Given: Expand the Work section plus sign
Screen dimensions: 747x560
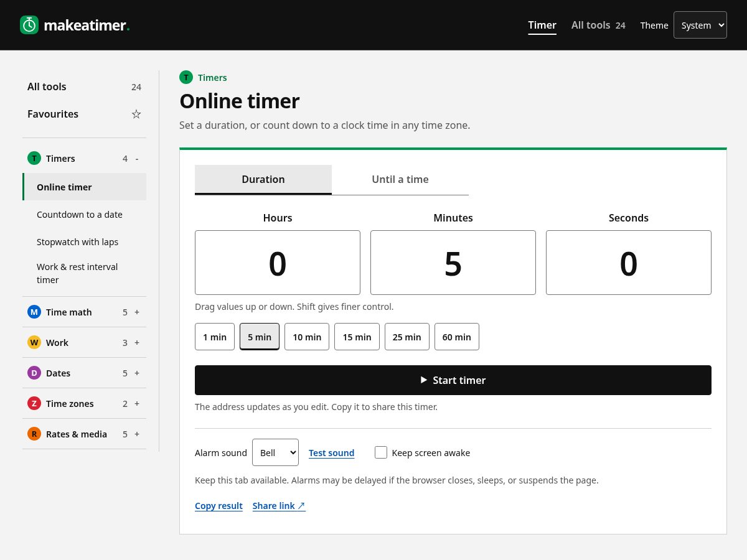Looking at the screenshot, I should click(x=137, y=342).
